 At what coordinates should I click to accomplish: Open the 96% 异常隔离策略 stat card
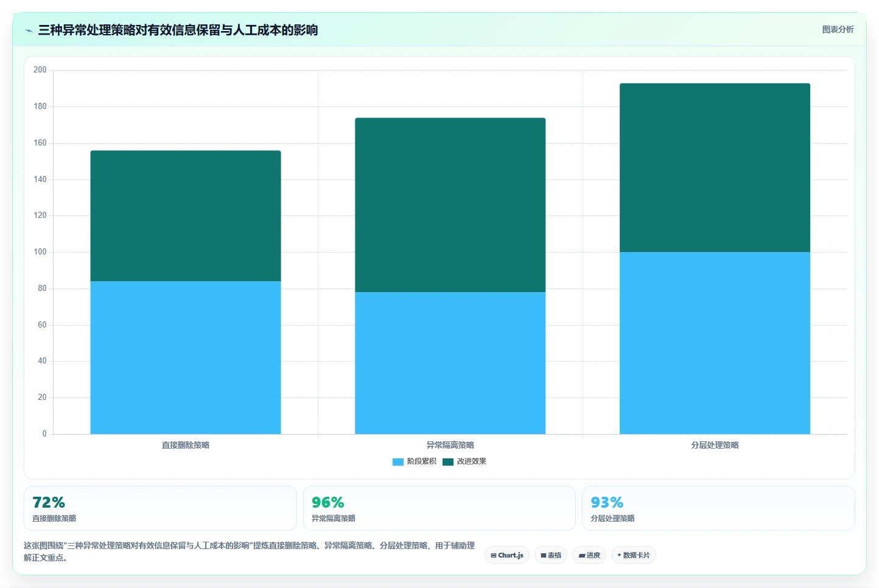439,508
